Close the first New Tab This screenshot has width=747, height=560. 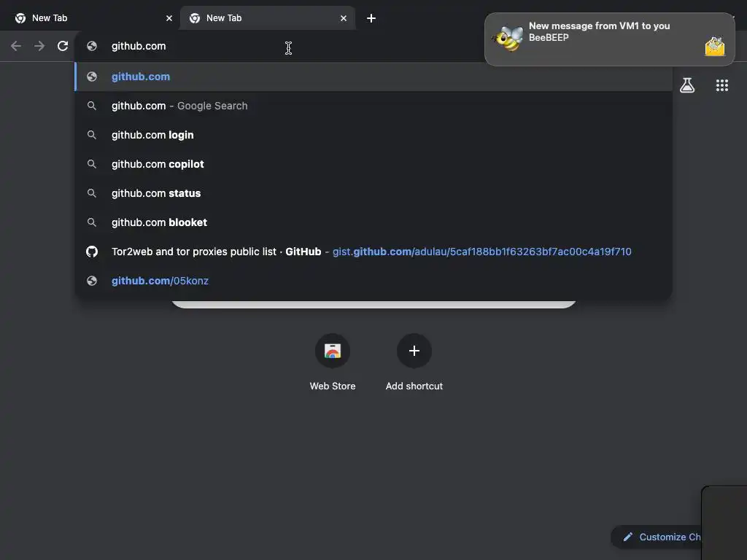(x=169, y=18)
